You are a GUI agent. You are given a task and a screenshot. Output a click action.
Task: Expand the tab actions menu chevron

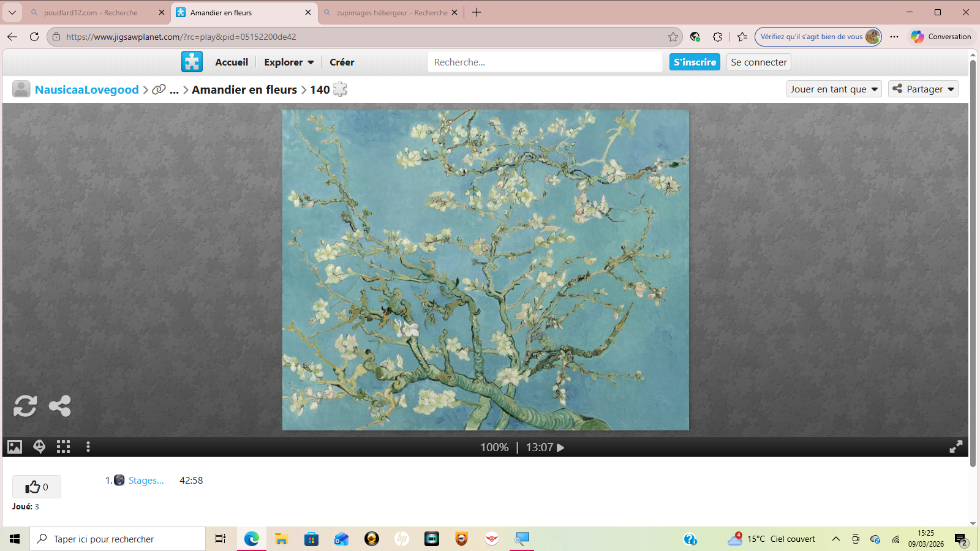pyautogui.click(x=12, y=12)
